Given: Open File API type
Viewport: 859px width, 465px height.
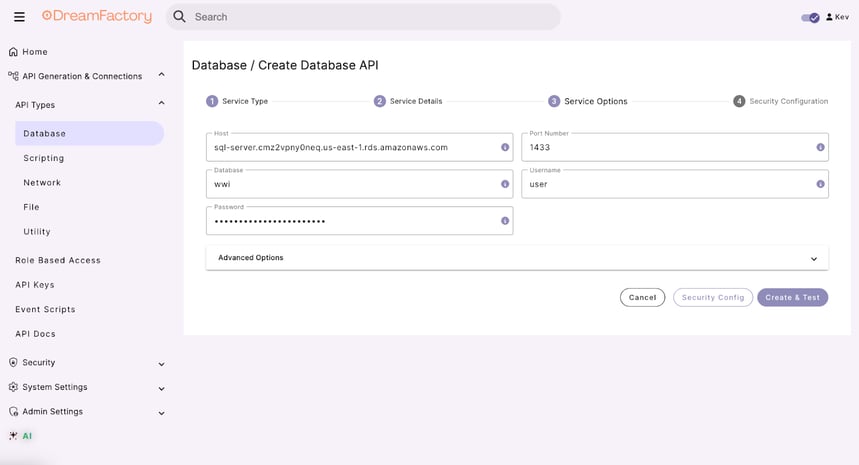Looking at the screenshot, I should click(x=31, y=207).
